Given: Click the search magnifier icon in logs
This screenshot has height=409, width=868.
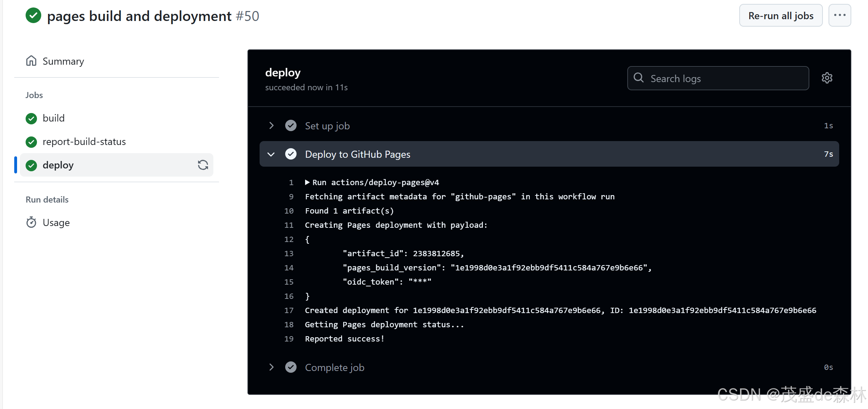Looking at the screenshot, I should [x=639, y=78].
